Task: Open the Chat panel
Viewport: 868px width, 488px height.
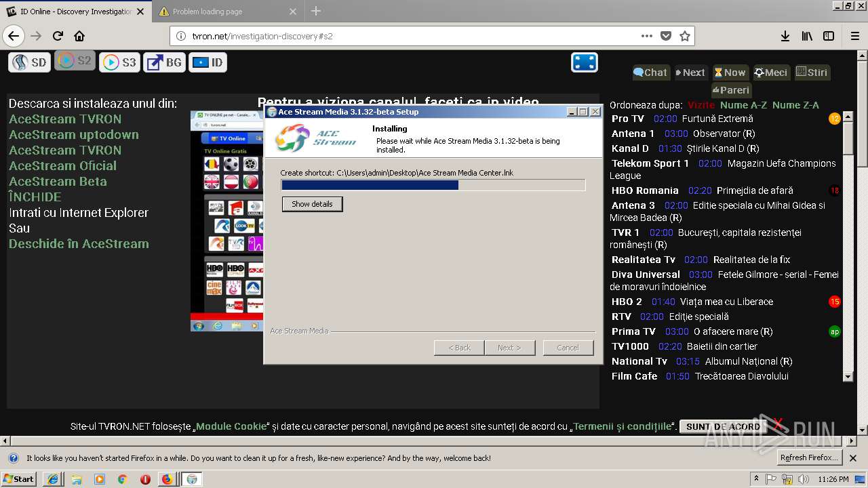Action: click(650, 73)
